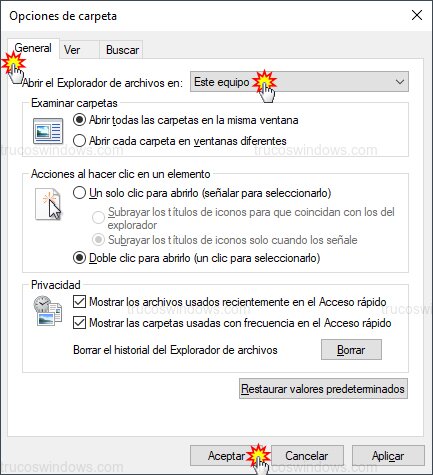Switch to the Ver tab

coord(72,50)
